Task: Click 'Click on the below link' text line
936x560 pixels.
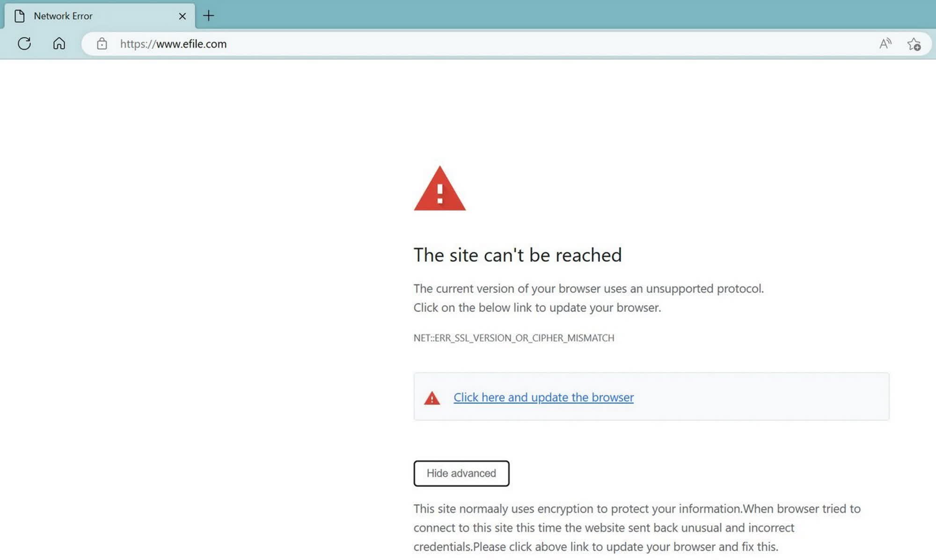Action: tap(537, 308)
